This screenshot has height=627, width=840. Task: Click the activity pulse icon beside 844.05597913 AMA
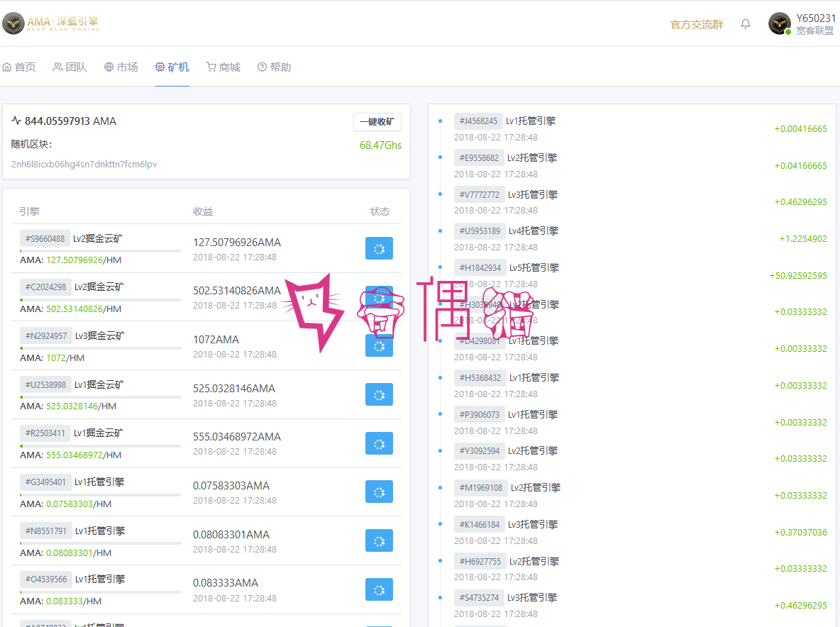pyautogui.click(x=16, y=121)
